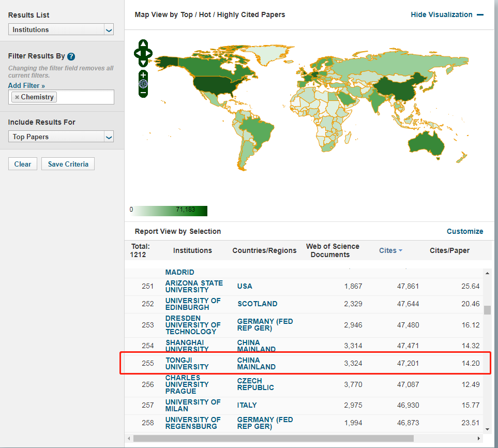Click the Add Filter link
Image resolution: width=498 pixels, height=448 pixels.
26,85
